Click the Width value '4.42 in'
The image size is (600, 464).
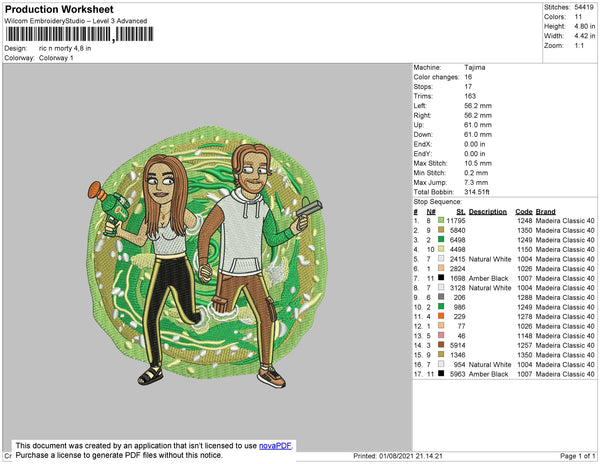point(584,36)
